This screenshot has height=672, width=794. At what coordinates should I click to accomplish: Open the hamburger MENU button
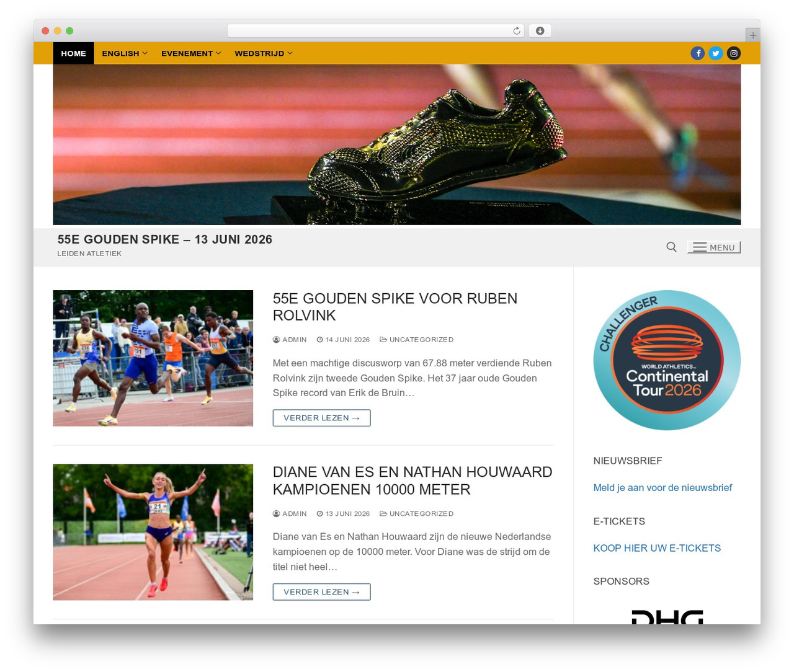pyautogui.click(x=714, y=247)
